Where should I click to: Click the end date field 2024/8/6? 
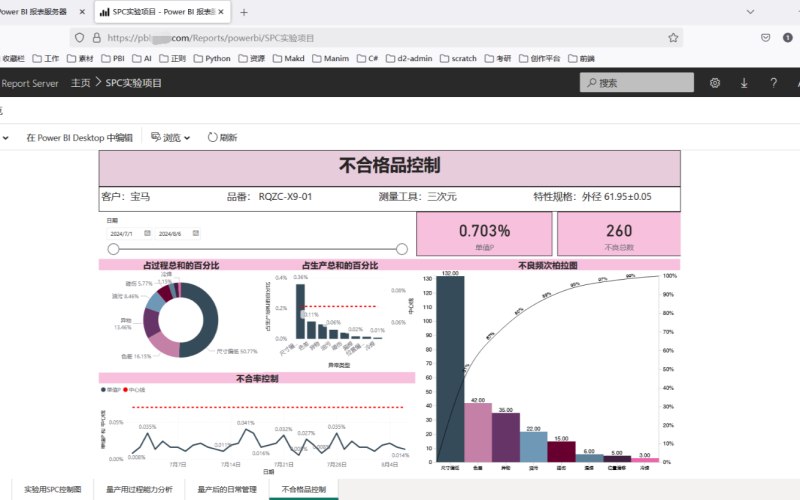pos(173,234)
